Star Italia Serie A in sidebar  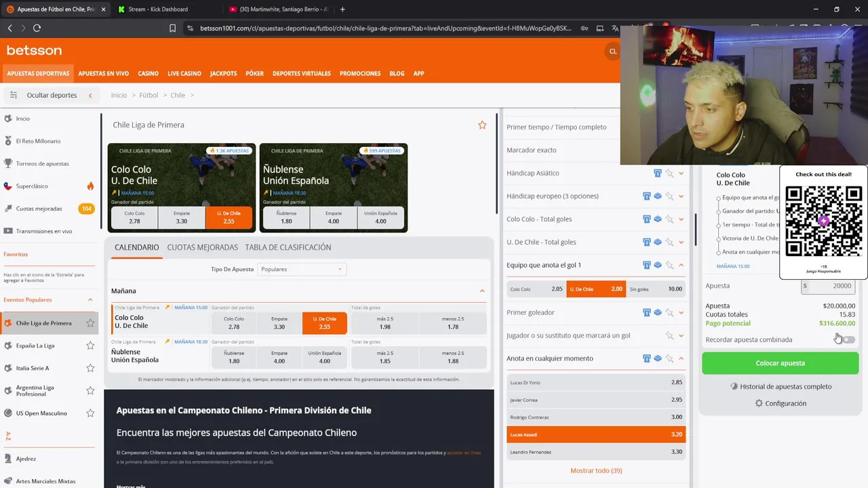pyautogui.click(x=90, y=368)
